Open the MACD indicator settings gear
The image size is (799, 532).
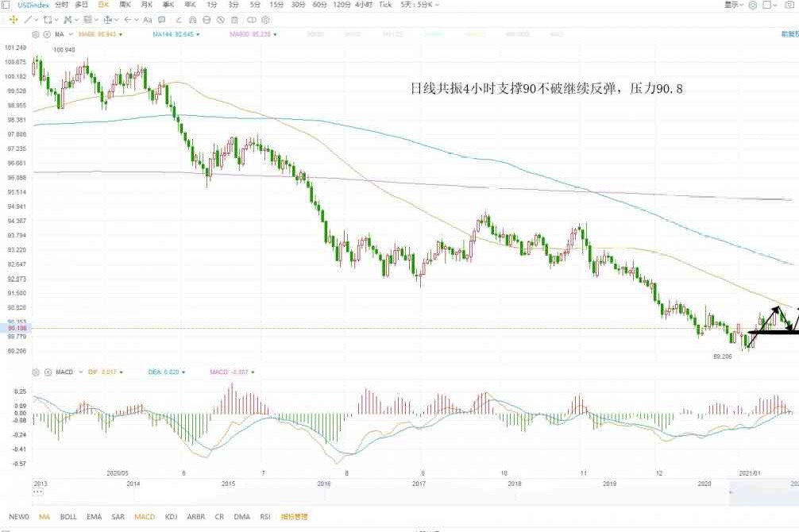[x=37, y=372]
